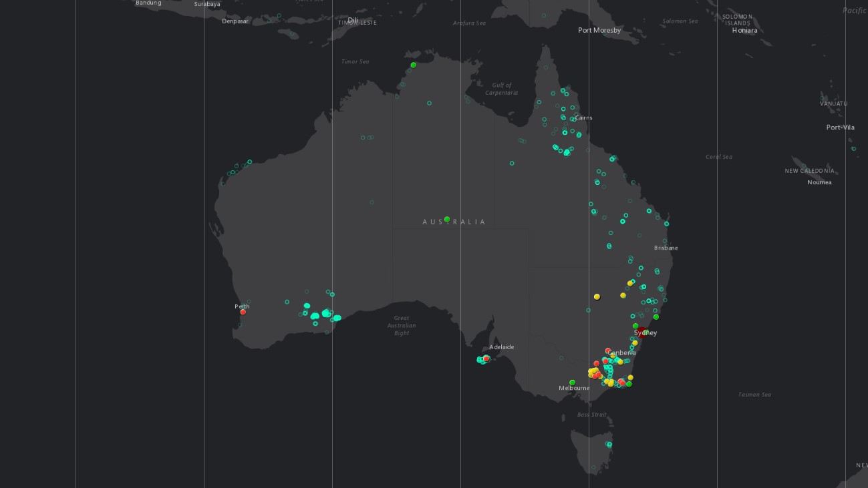
Task: Click the green marker beside the AUSTRALIA label
Action: pyautogui.click(x=447, y=219)
